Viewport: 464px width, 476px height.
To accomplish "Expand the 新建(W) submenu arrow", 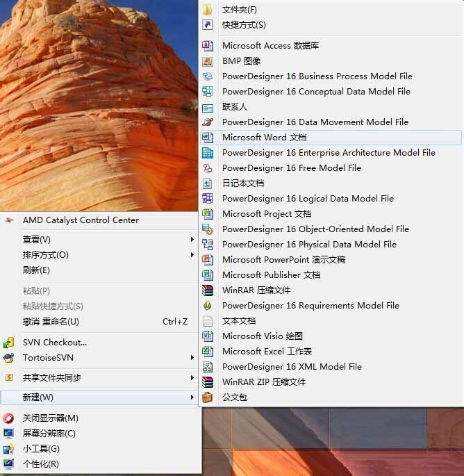I will click(192, 397).
